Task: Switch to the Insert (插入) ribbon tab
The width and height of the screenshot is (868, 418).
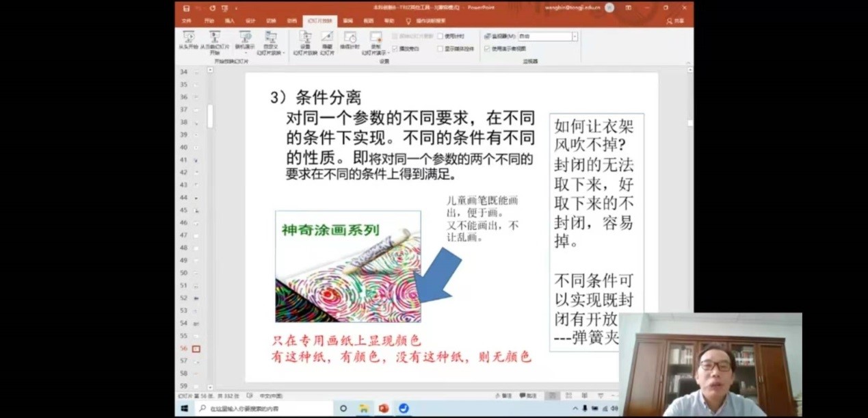Action: click(229, 21)
